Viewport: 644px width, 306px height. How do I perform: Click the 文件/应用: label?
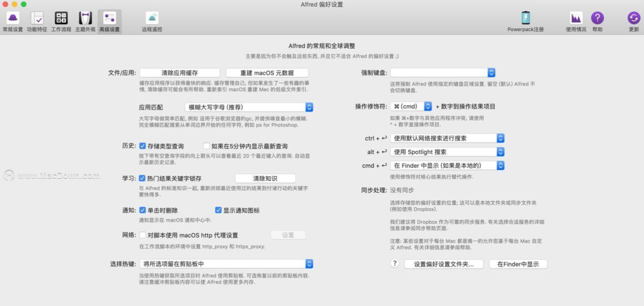[x=122, y=73]
